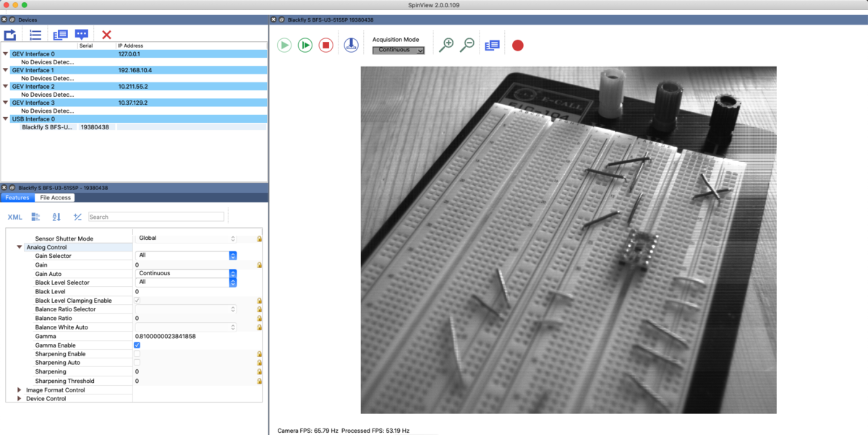
Task: Expand the Image Format Control category
Action: tap(20, 390)
